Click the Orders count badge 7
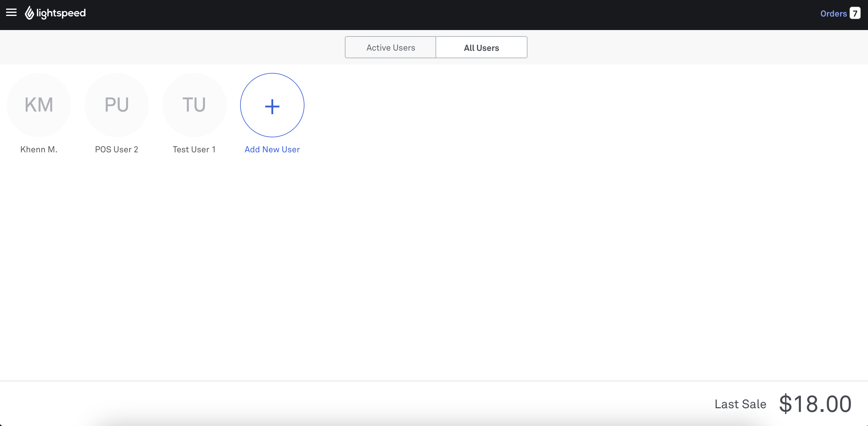 point(855,13)
